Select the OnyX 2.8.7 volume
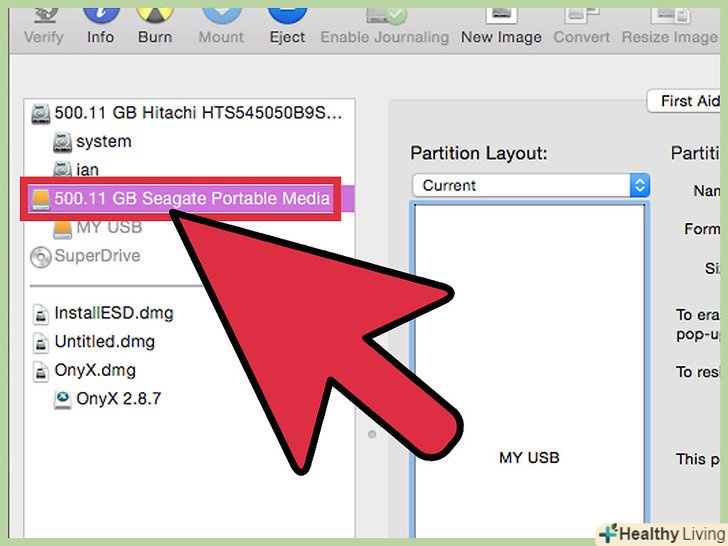Screen dimensions: 728x546 pos(108,399)
